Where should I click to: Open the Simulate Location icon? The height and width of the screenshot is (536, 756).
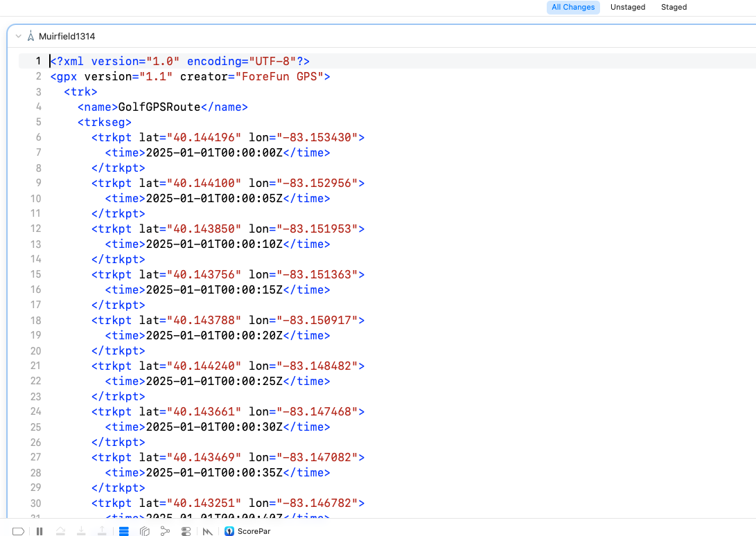pyautogui.click(x=207, y=531)
